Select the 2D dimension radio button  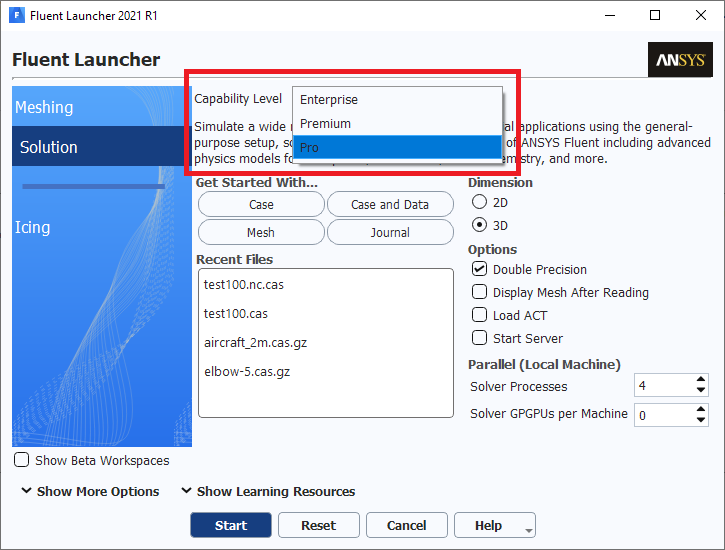479,202
